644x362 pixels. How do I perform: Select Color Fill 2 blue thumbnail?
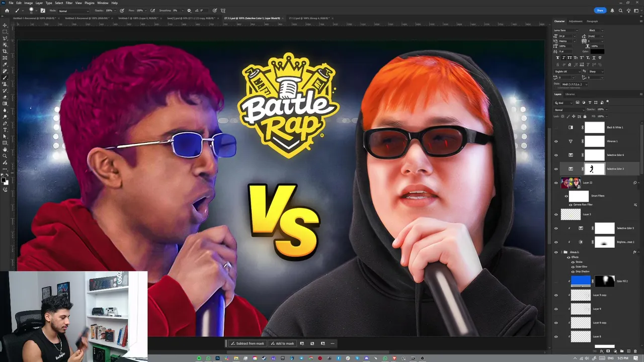[581, 281]
